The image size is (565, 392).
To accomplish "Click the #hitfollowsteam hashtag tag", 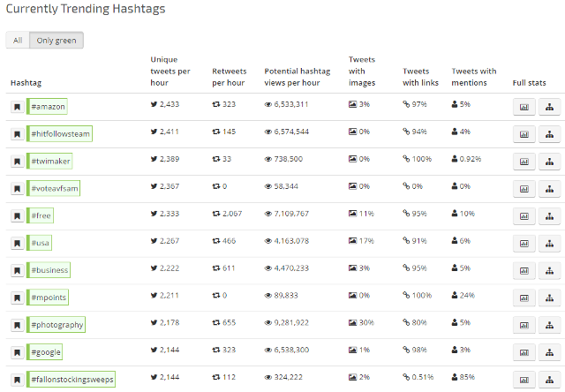I will click(x=61, y=134).
